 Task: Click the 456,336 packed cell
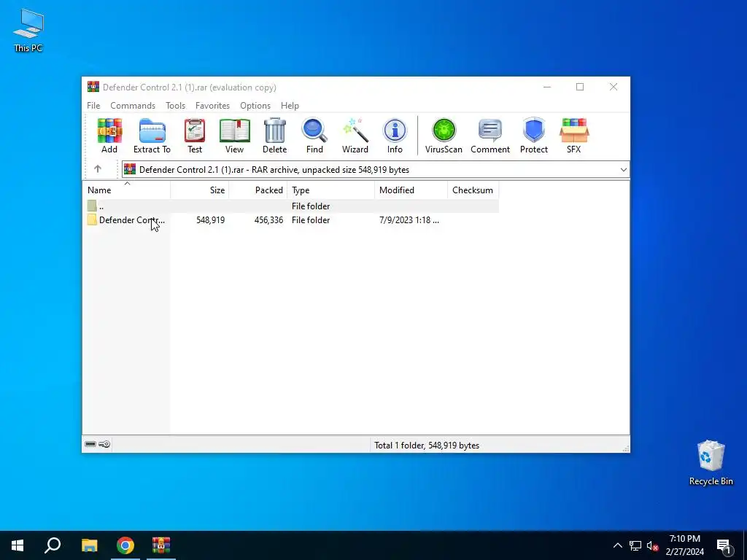pos(268,220)
